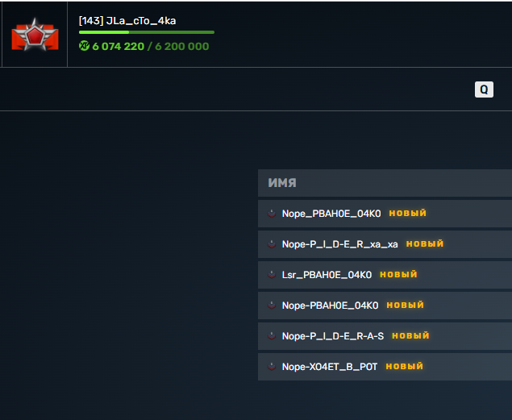Click the green XP badge icon
Viewport: 512px width, 420px height.
point(84,46)
